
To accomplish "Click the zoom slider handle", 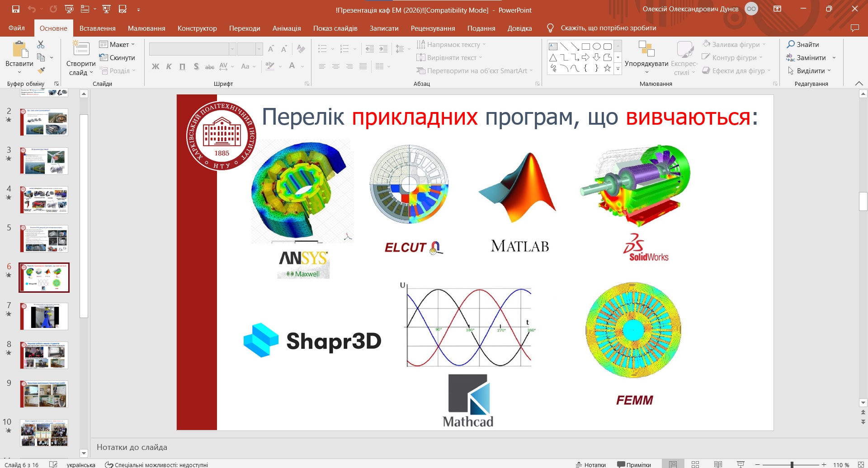I will (792, 464).
